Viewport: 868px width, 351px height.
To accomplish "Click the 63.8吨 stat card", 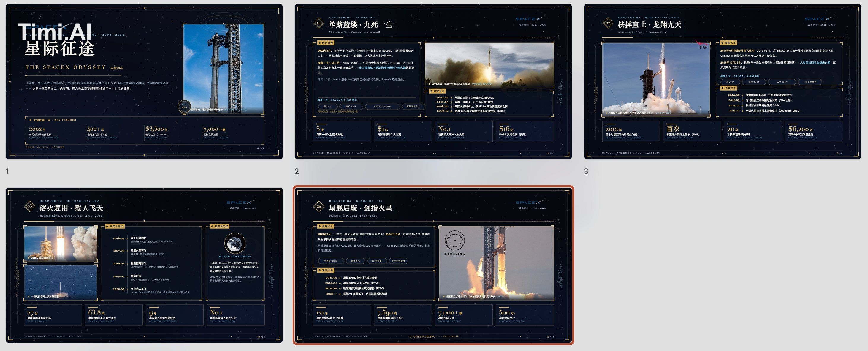I will (x=114, y=314).
